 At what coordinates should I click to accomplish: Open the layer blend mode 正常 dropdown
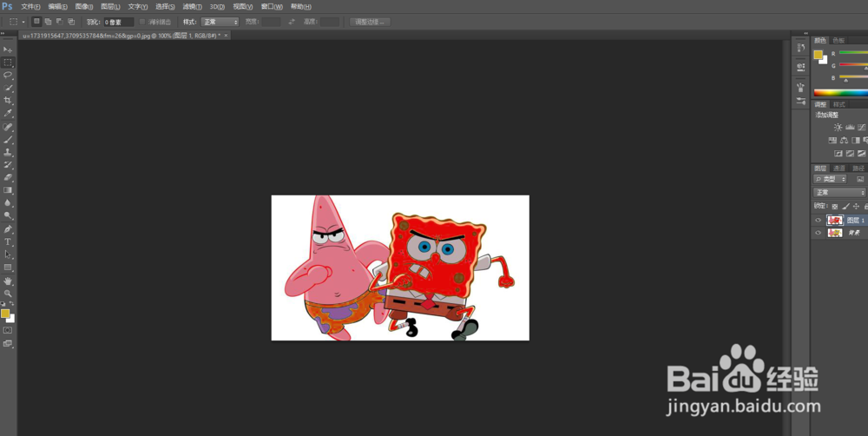point(840,192)
